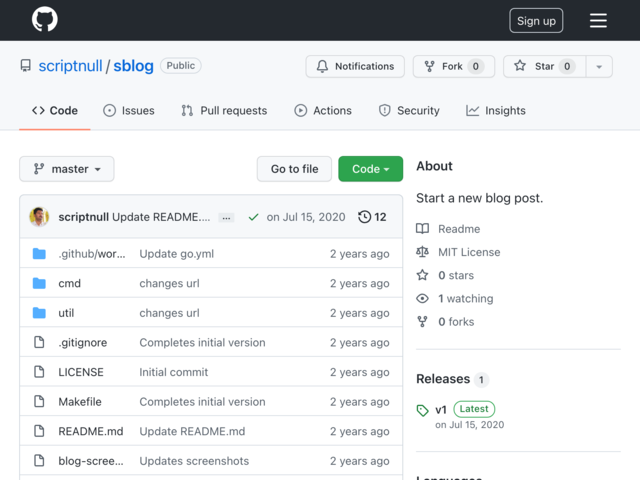Viewport: 640px width, 480px height.
Task: Open the blog-scree... file
Action: 91,461
